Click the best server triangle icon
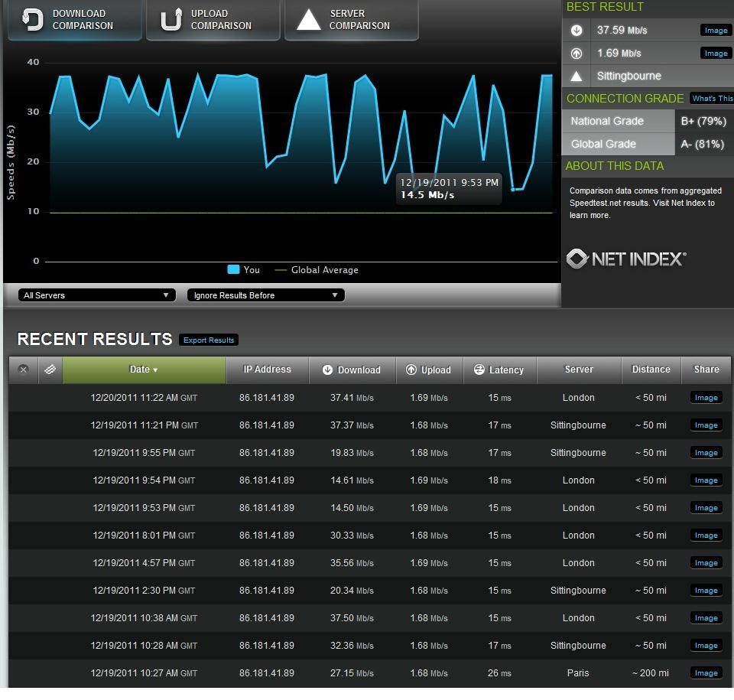This screenshot has width=734, height=700. [576, 76]
